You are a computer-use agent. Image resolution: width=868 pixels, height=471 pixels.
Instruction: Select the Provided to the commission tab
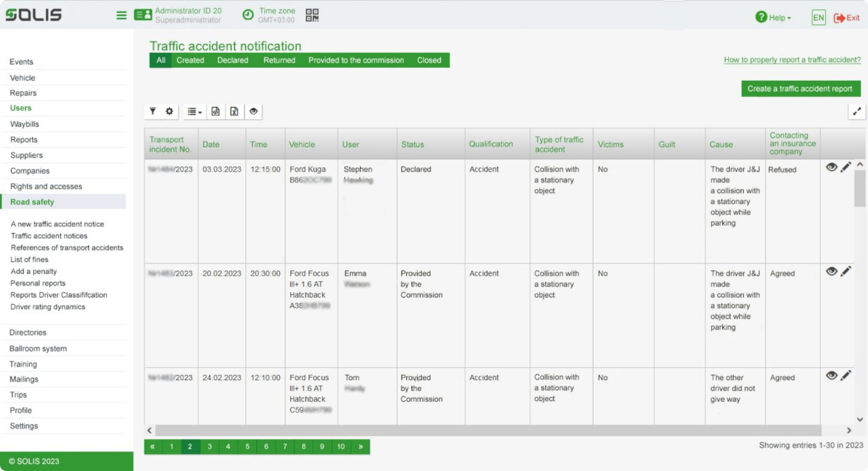(x=356, y=60)
